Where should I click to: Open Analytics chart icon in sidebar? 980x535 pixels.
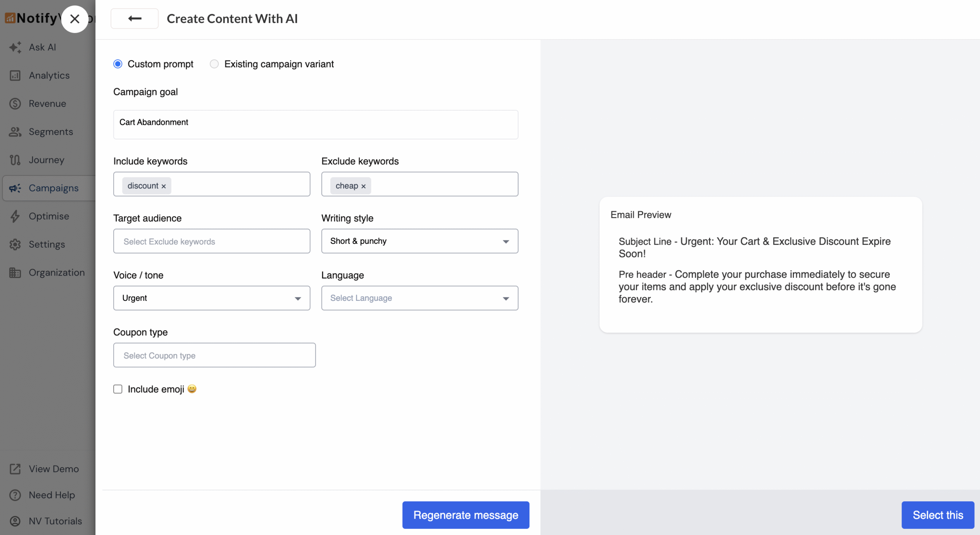coord(15,76)
